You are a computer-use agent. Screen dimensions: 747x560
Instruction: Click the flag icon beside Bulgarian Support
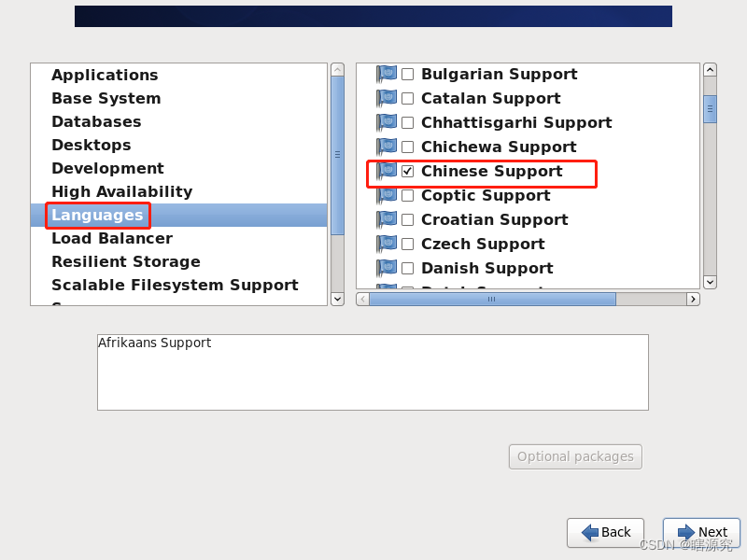tap(386, 74)
